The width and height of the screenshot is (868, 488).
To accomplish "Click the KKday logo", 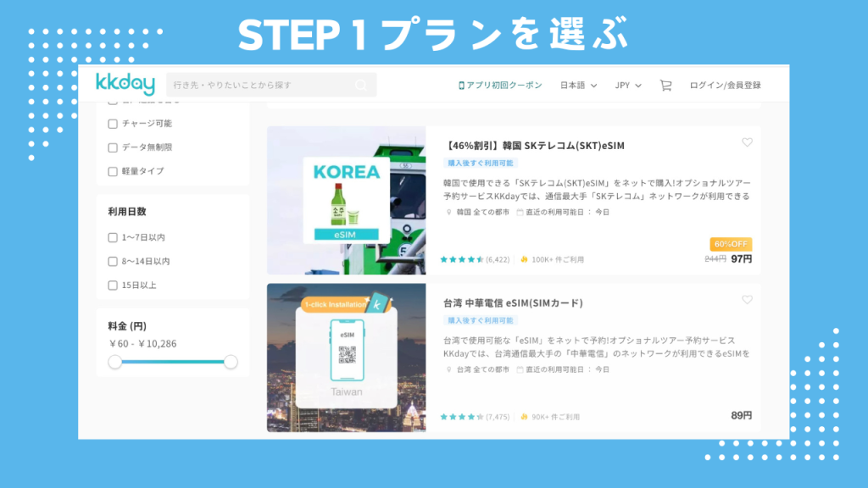I will (125, 84).
